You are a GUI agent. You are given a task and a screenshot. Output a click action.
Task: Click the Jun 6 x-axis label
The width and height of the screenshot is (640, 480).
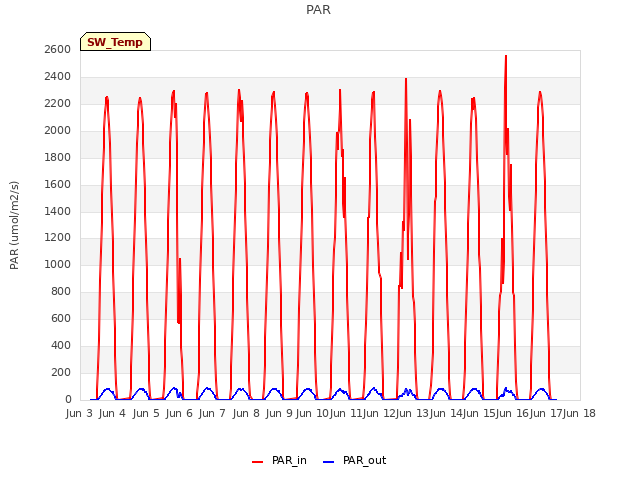tap(179, 413)
